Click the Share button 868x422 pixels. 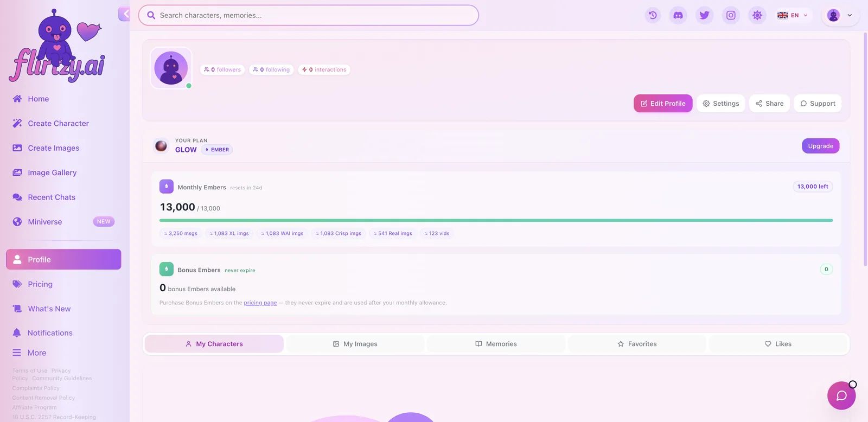[x=769, y=104]
